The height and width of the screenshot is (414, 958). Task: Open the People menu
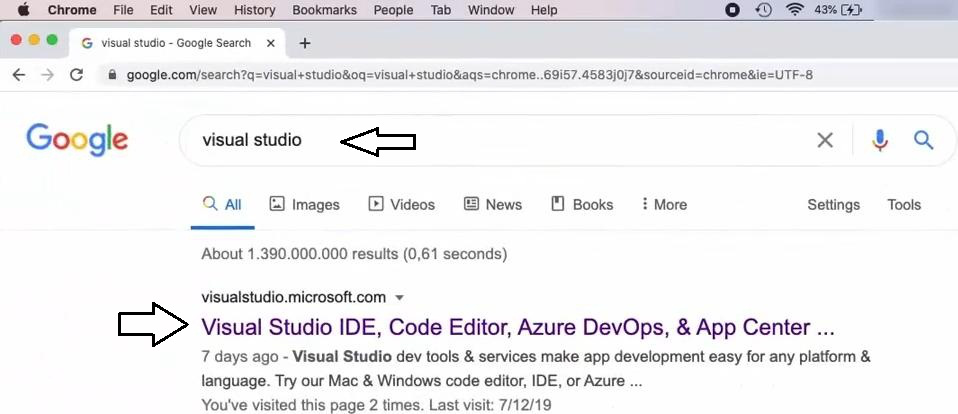click(393, 10)
